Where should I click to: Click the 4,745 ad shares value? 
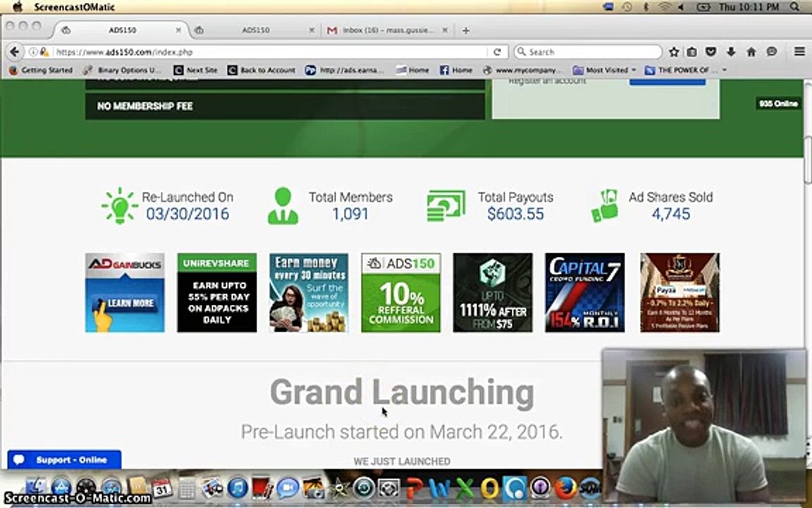pos(670,214)
